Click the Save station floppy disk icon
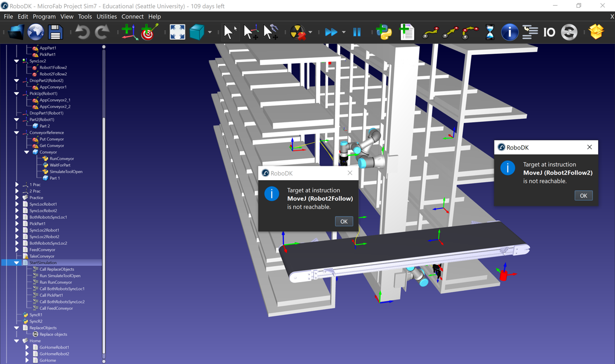Viewport: 615px width, 364px height. click(55, 32)
